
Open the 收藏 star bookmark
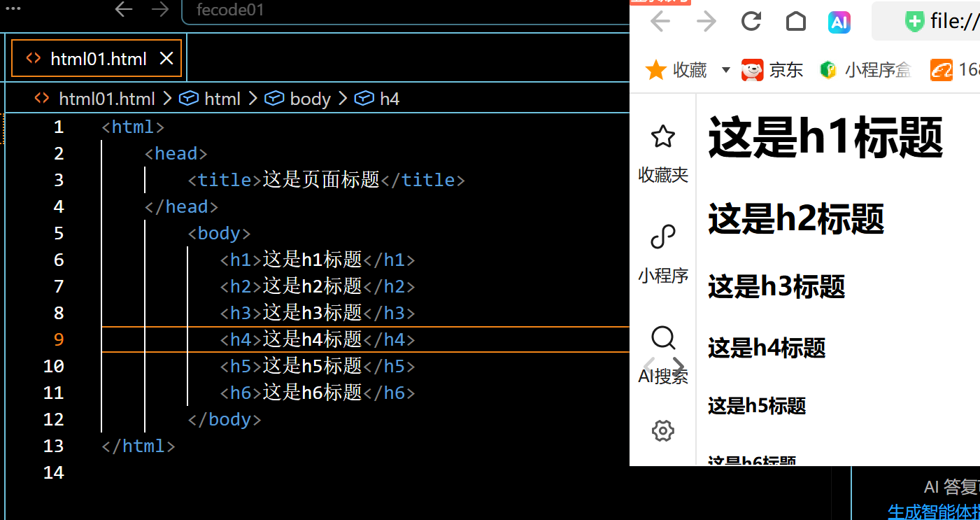click(676, 70)
